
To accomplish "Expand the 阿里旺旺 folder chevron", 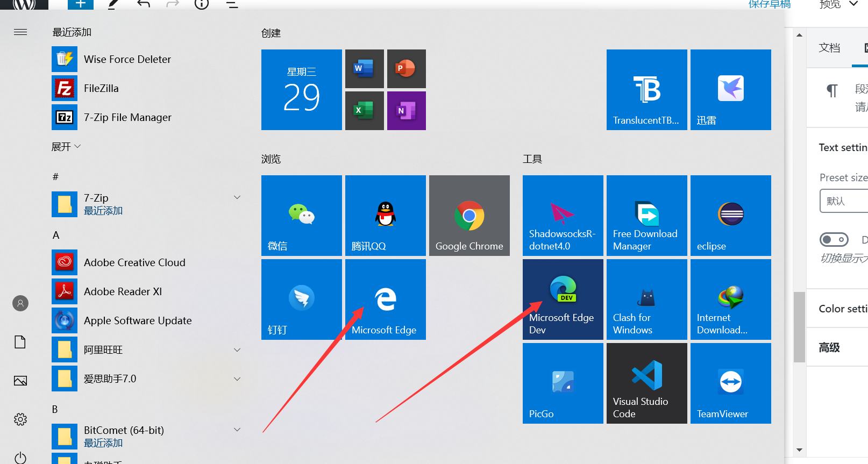I will point(237,349).
